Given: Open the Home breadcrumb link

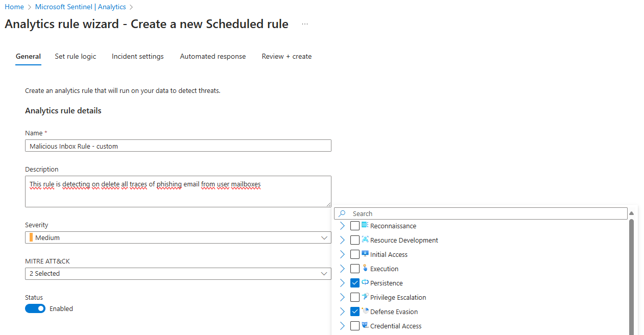Looking at the screenshot, I should [x=14, y=7].
